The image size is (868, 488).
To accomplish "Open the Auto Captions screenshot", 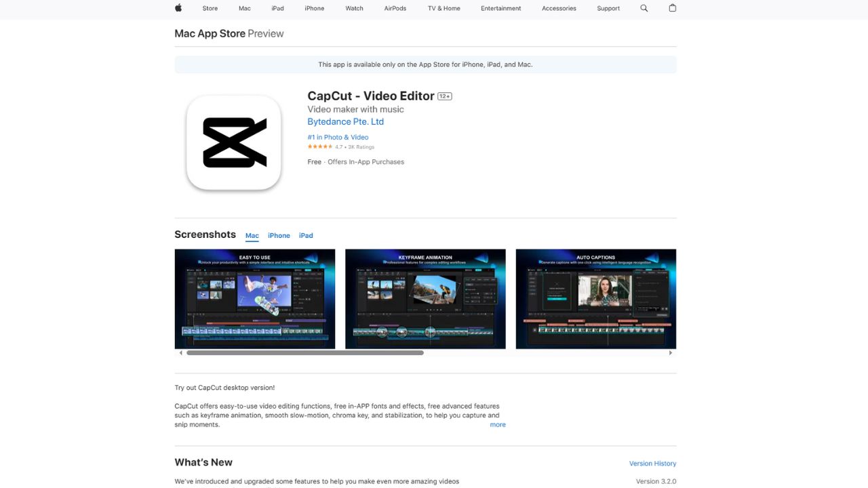I will pyautogui.click(x=595, y=299).
